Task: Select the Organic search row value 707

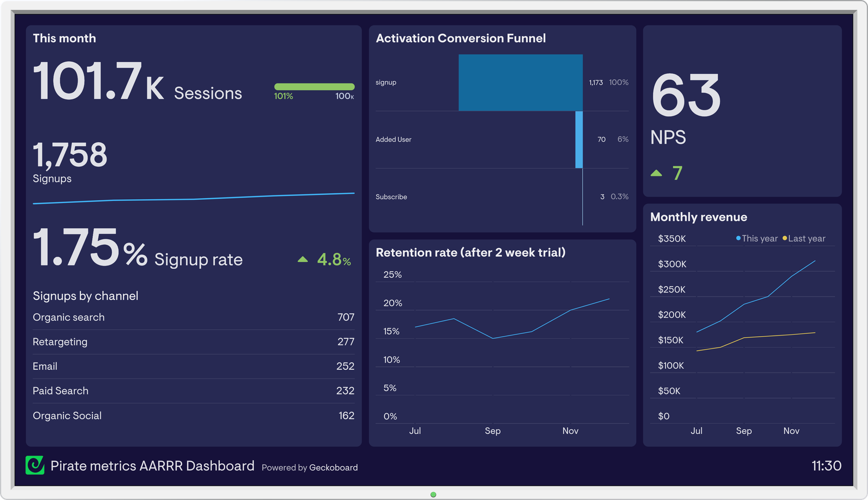Action: [347, 317]
